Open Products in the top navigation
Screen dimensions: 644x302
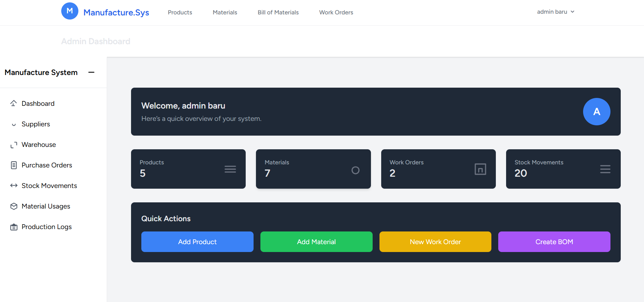click(180, 12)
